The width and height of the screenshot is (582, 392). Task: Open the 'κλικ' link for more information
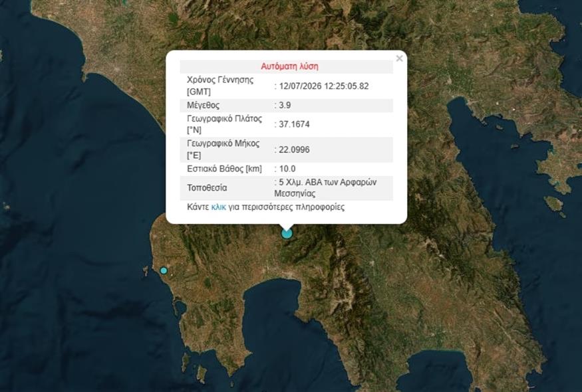[218, 207]
